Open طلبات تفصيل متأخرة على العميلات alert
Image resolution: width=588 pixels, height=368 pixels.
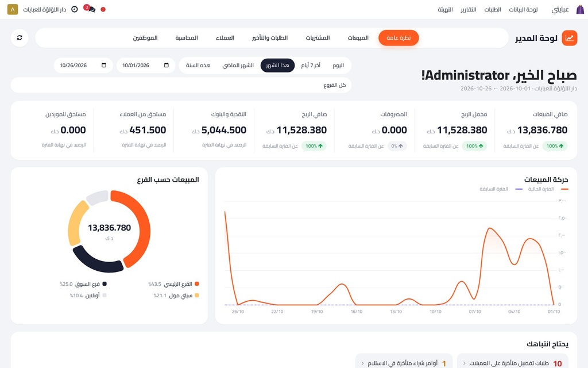(512, 363)
